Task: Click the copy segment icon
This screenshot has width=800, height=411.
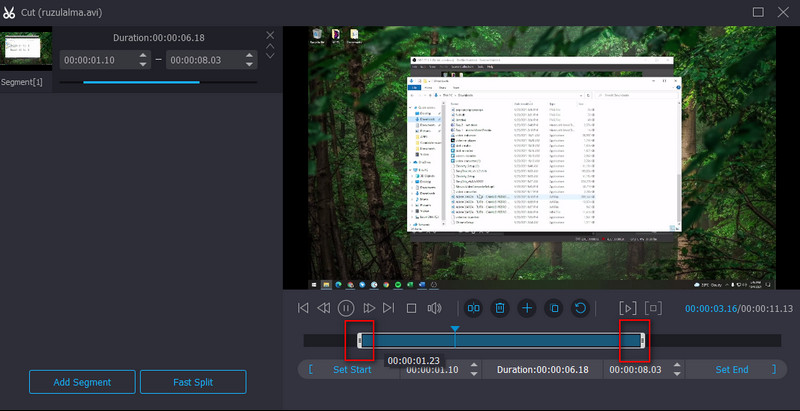Action: (x=553, y=308)
